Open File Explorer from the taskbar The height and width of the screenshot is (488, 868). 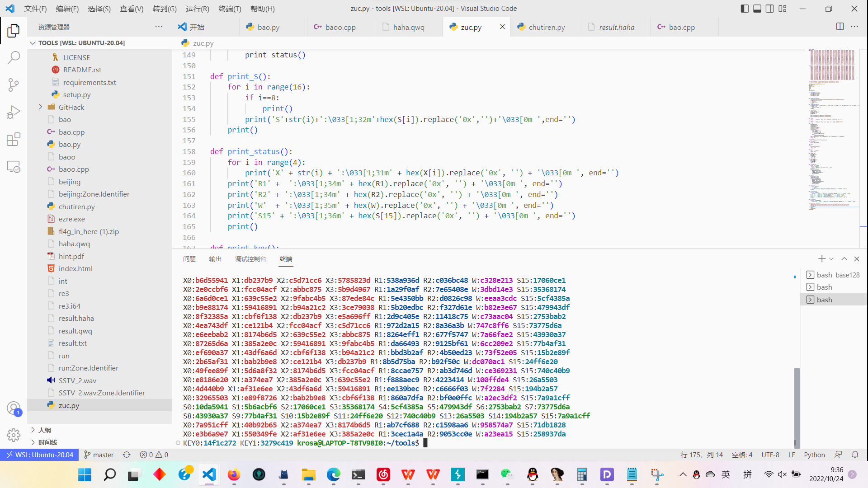coord(308,474)
